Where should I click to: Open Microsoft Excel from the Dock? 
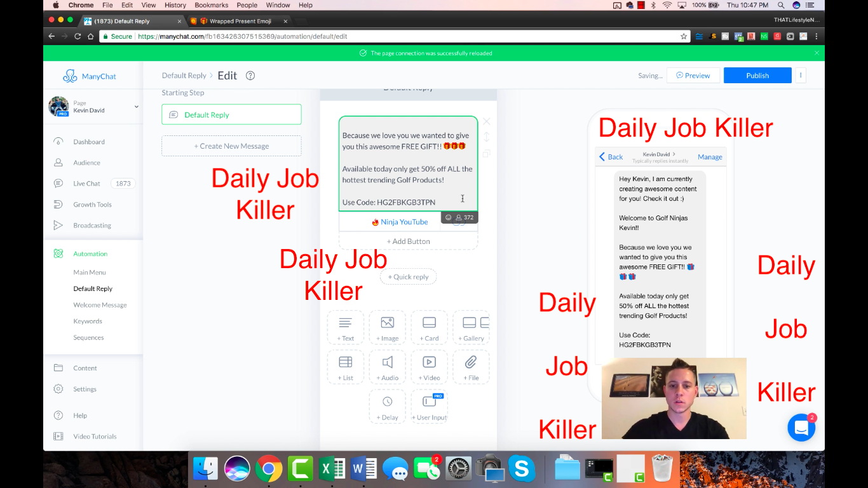click(x=332, y=470)
